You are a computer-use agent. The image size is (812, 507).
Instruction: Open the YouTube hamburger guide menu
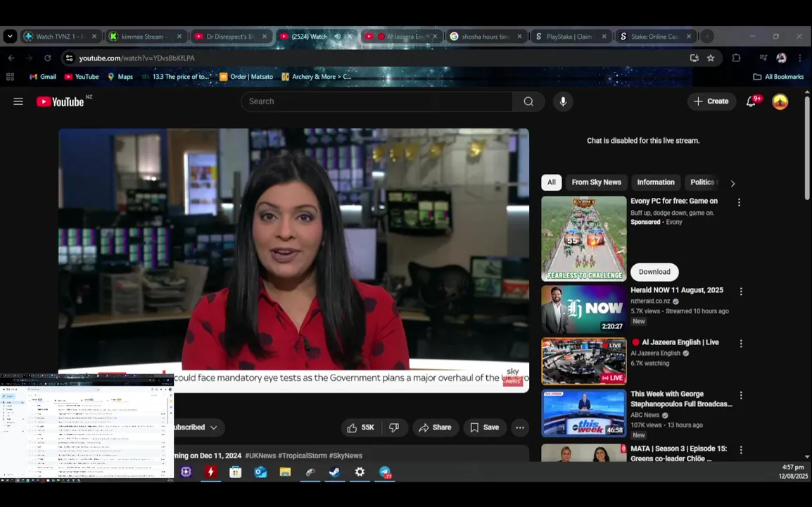[x=18, y=101]
